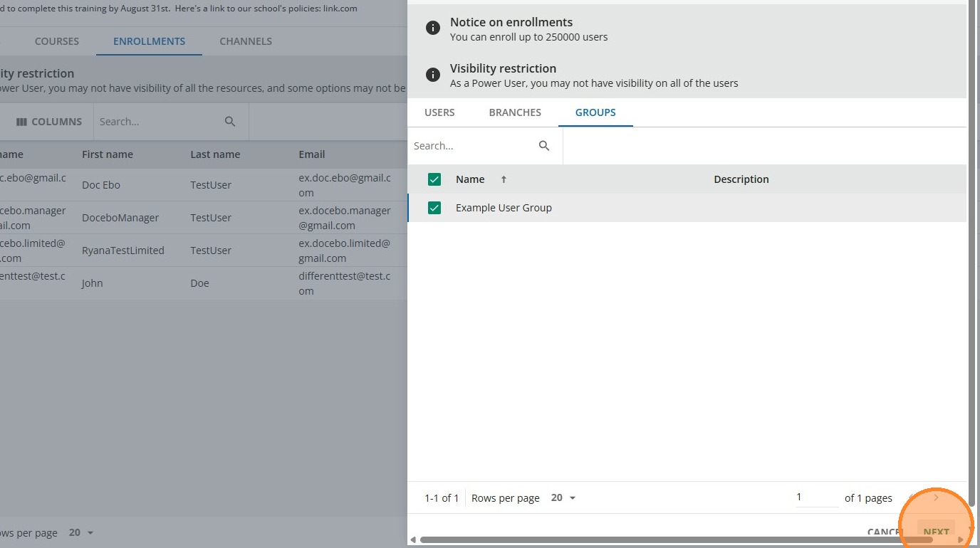Image resolution: width=980 pixels, height=548 pixels.
Task: Click the search magnifier icon in Groups panel
Action: pyautogui.click(x=544, y=146)
